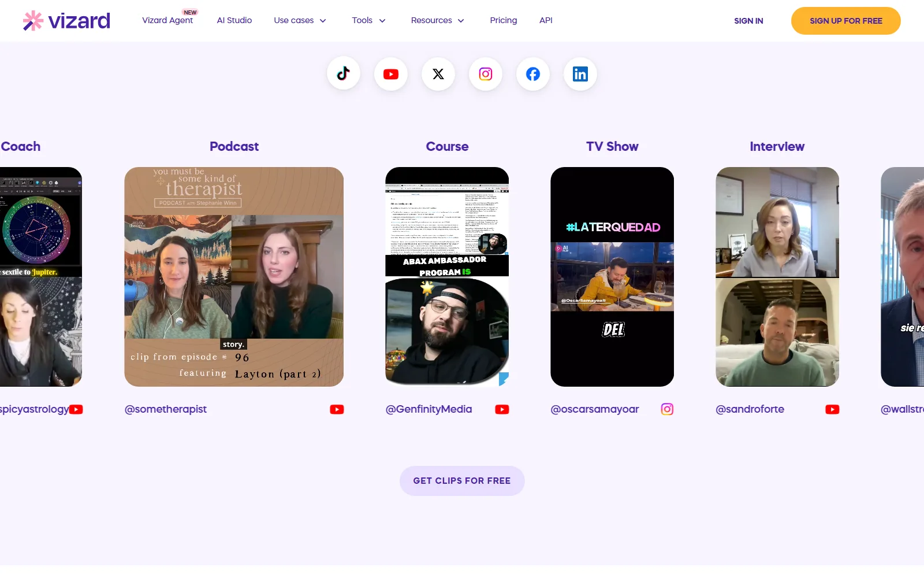924x578 pixels.
Task: Select the Instagram platform icon
Action: pos(486,74)
